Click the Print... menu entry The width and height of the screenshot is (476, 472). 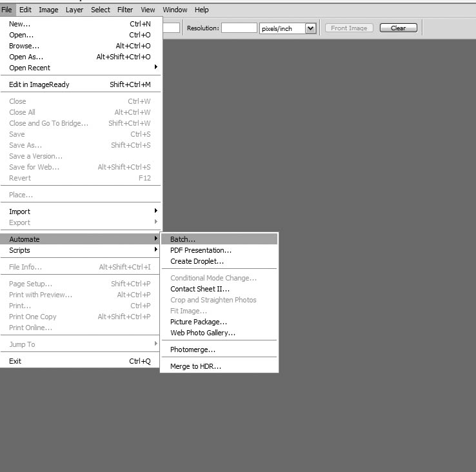[80, 306]
